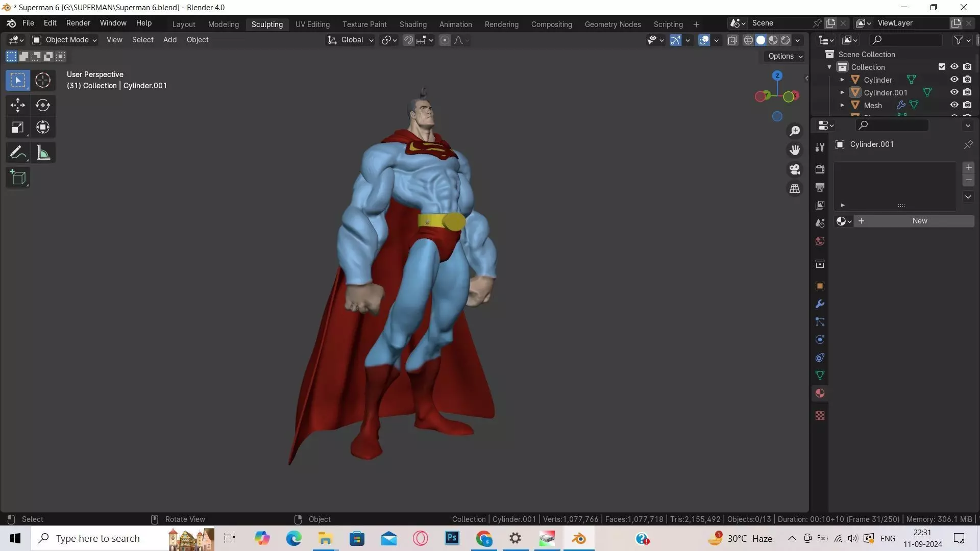The image size is (980, 551).
Task: Open the viewport shading options dropdown
Action: pos(798,40)
